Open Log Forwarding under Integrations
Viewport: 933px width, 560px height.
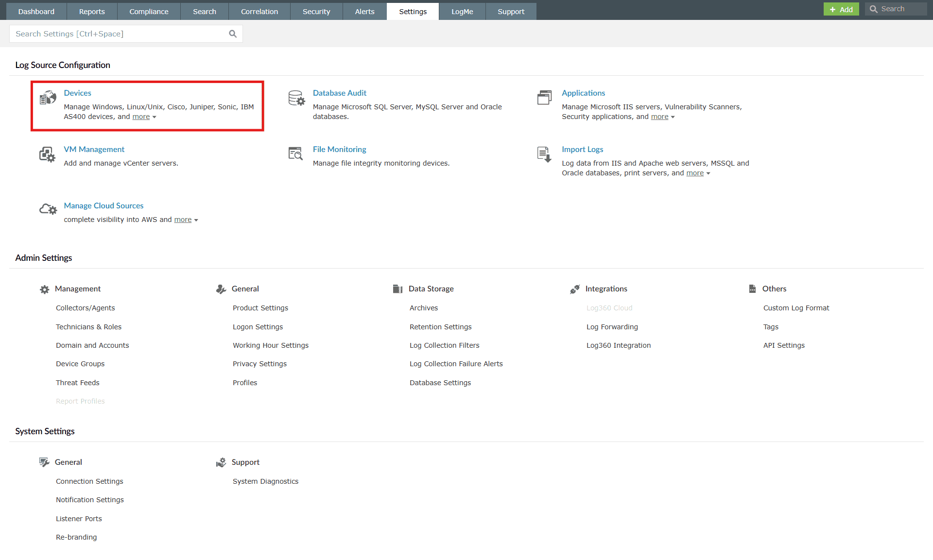(x=612, y=327)
